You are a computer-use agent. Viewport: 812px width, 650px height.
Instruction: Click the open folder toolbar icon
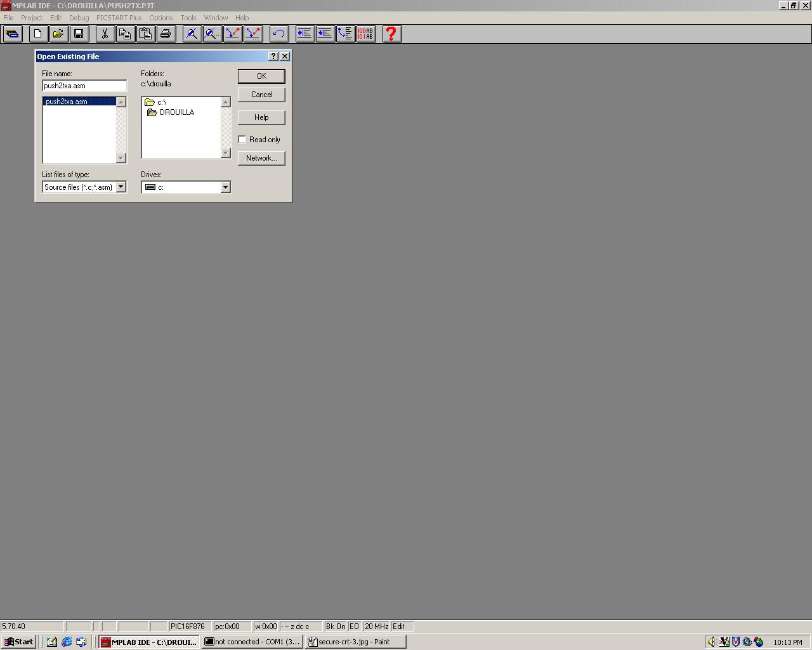pos(58,34)
